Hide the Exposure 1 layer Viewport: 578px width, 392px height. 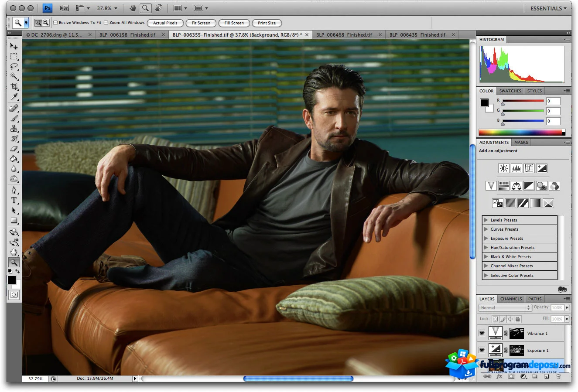pos(482,350)
